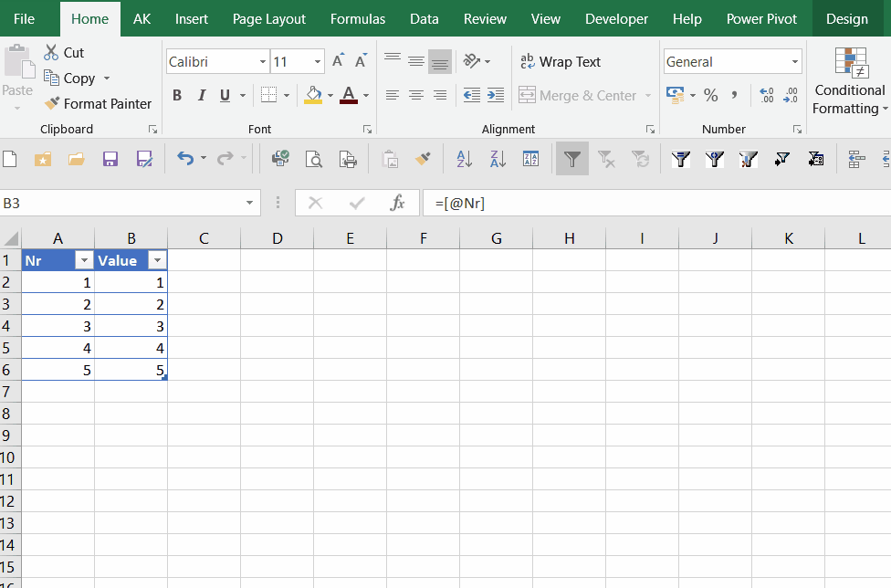Viewport: 891px width, 588px height.
Task: Click Print Preview magnifier icon
Action: click(x=313, y=159)
